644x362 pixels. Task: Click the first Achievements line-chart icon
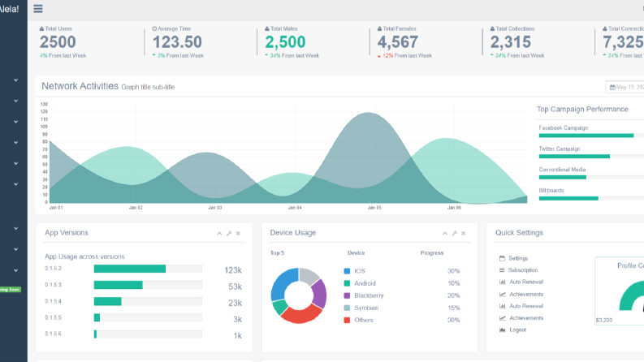click(503, 295)
